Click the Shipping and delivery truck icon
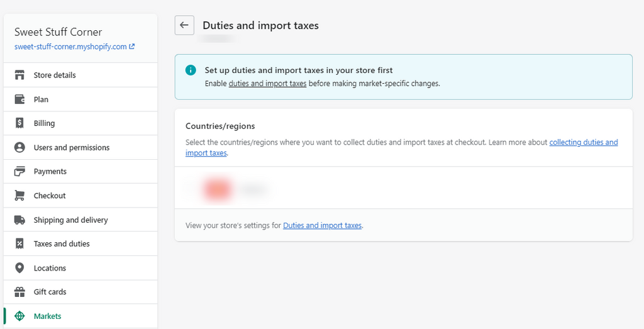644x329 pixels. 19,220
